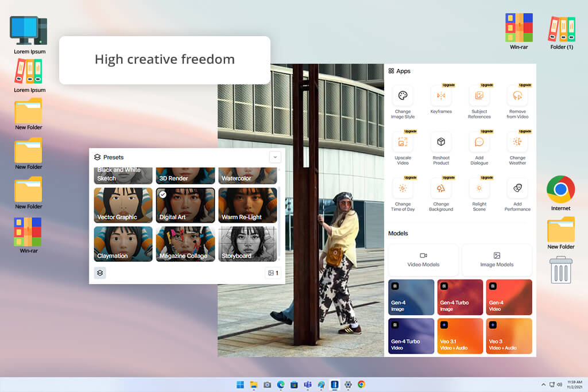Open the Lorem Ipsum binders desktop icon
The image size is (588, 392).
click(29, 76)
